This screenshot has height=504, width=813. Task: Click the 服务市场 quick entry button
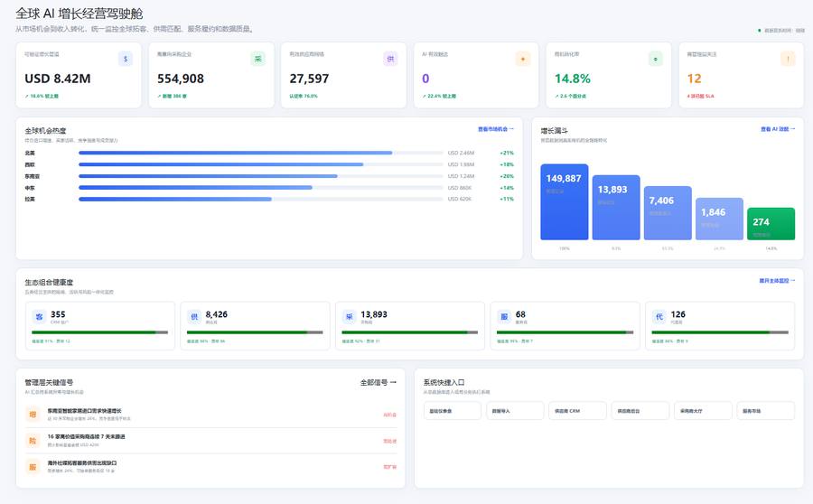coord(765,411)
